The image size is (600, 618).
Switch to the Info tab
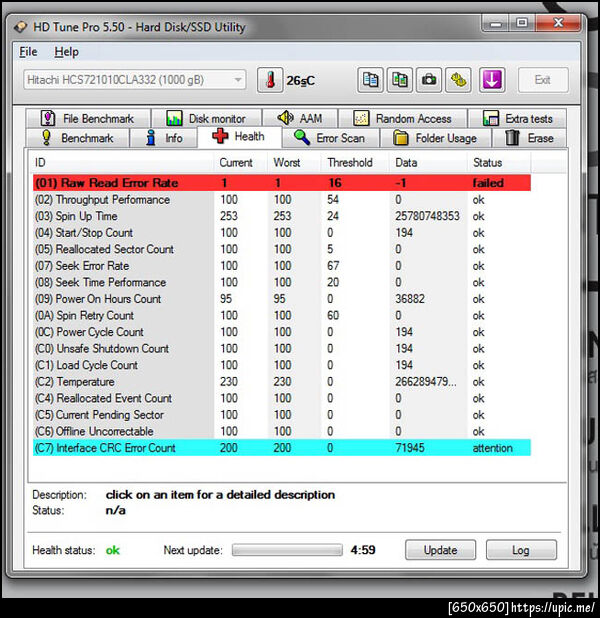[x=164, y=138]
